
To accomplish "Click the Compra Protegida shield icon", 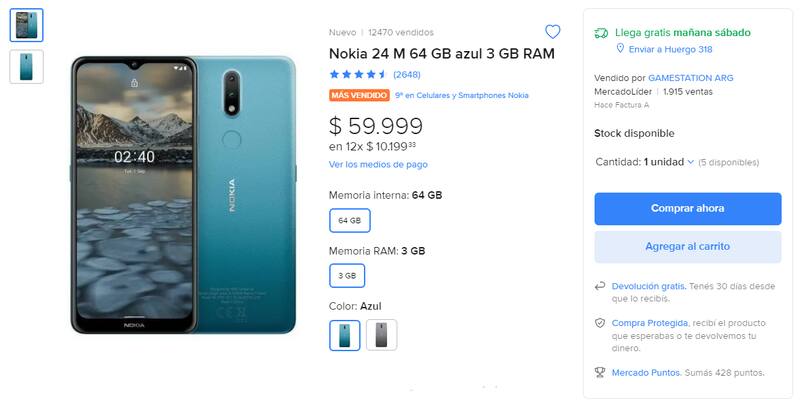I will point(600,323).
